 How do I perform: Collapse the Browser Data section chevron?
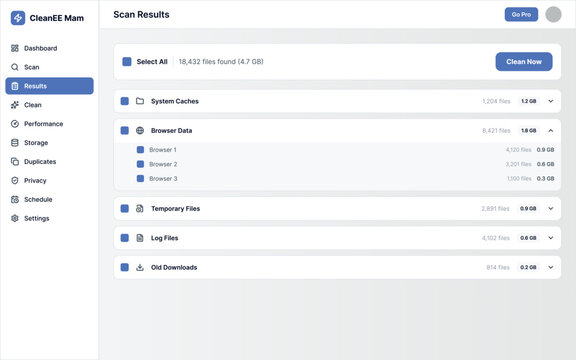(x=551, y=130)
